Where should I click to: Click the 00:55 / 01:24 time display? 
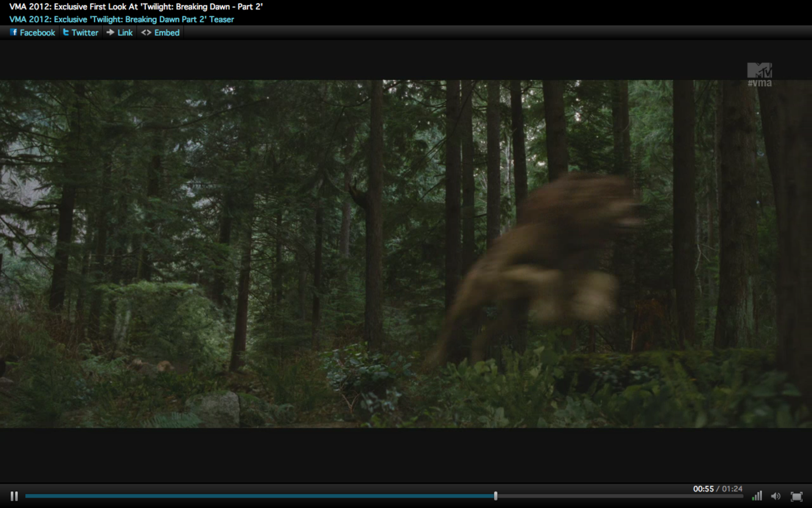point(717,489)
